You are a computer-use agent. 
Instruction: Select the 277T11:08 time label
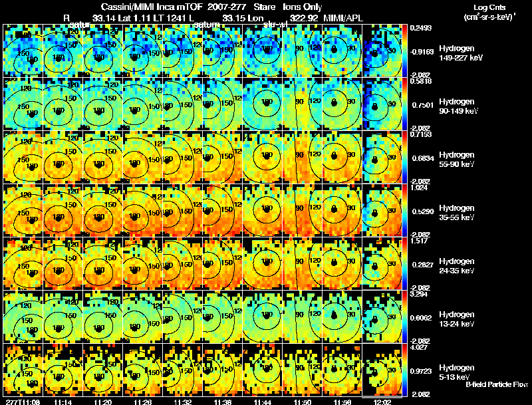point(23,402)
